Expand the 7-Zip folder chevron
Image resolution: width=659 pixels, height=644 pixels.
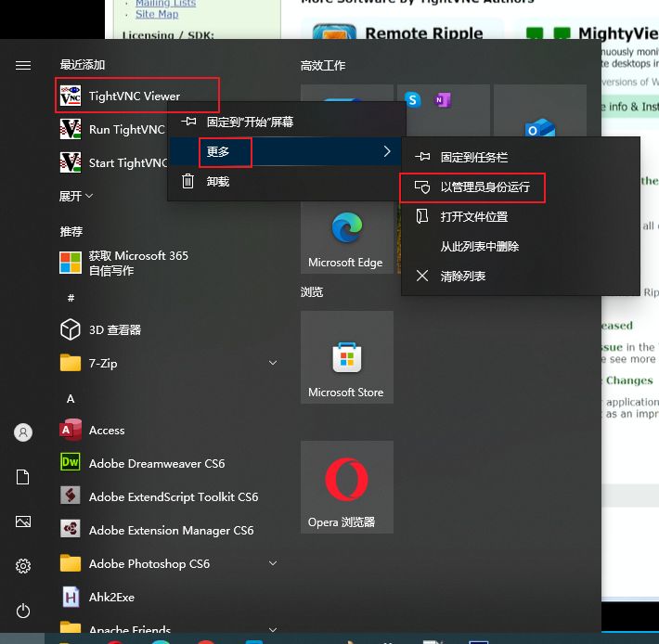pos(273,363)
